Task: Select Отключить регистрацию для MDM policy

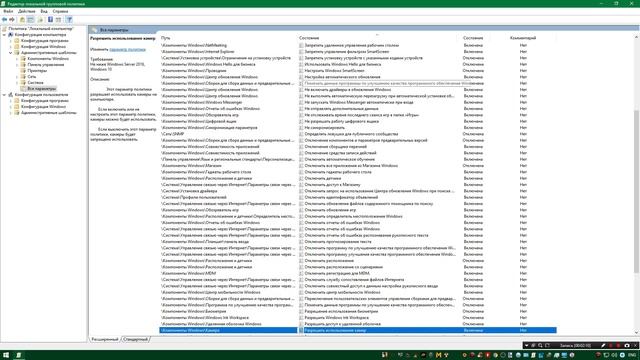Action: (337, 273)
